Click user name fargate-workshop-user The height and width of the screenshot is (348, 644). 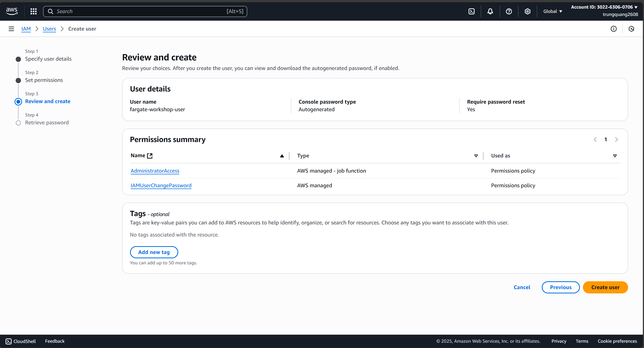[157, 109]
